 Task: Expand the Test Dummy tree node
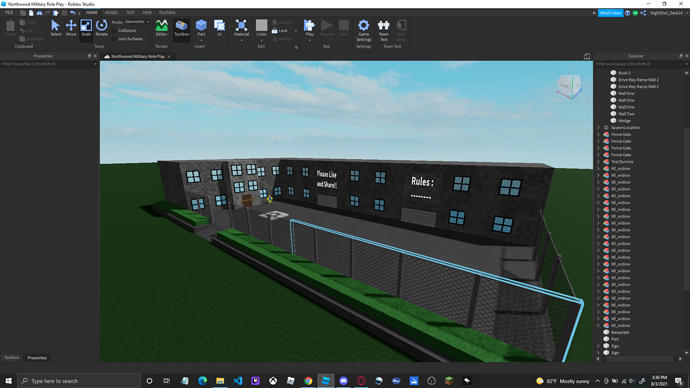(598, 161)
